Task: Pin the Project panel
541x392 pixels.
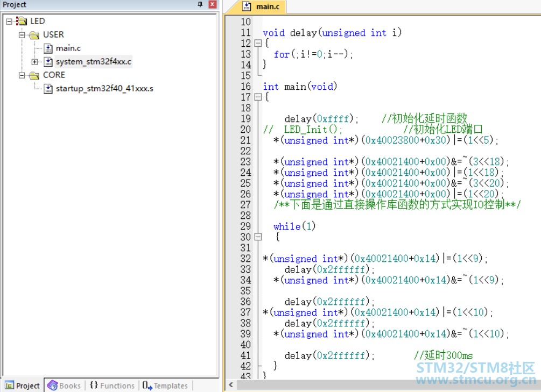Action: click(x=200, y=4)
